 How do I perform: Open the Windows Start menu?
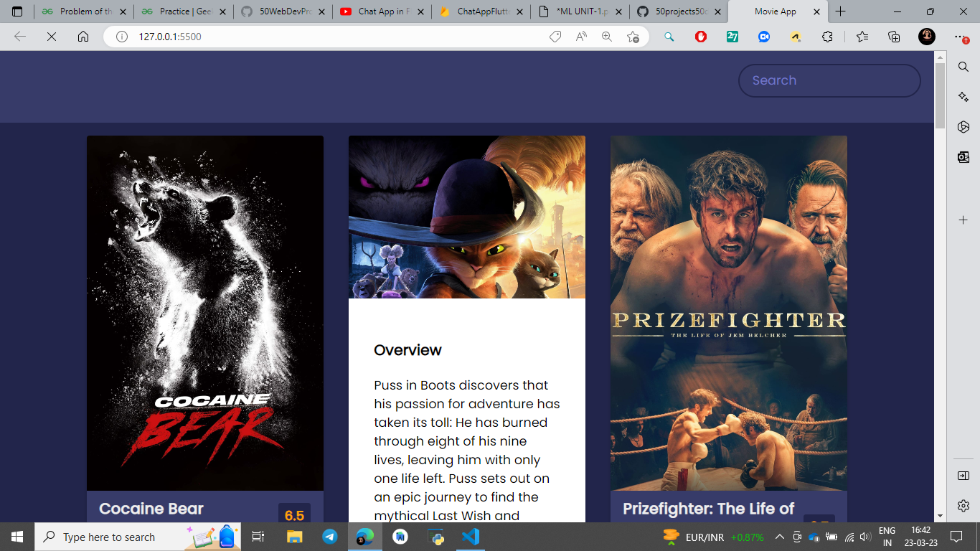(17, 537)
